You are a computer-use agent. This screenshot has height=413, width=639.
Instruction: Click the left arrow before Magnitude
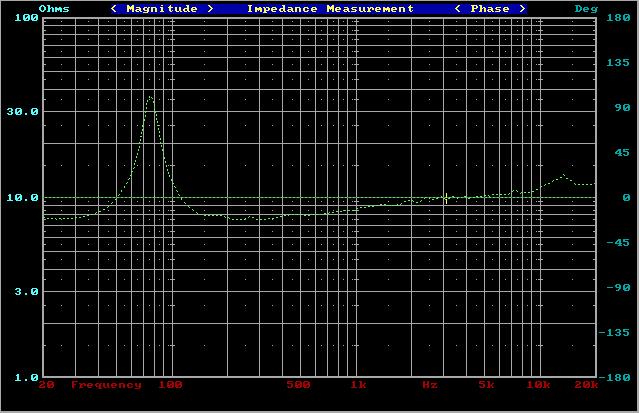coord(114,9)
